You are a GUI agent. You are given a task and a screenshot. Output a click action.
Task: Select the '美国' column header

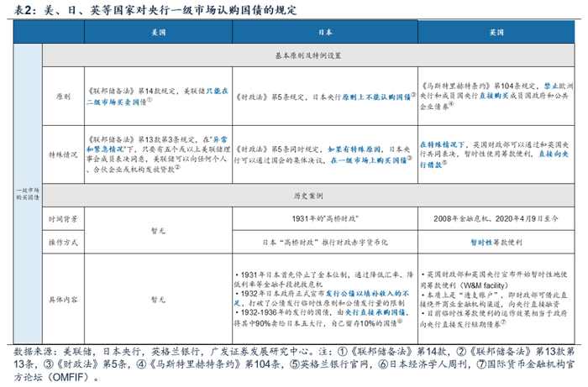click(158, 32)
